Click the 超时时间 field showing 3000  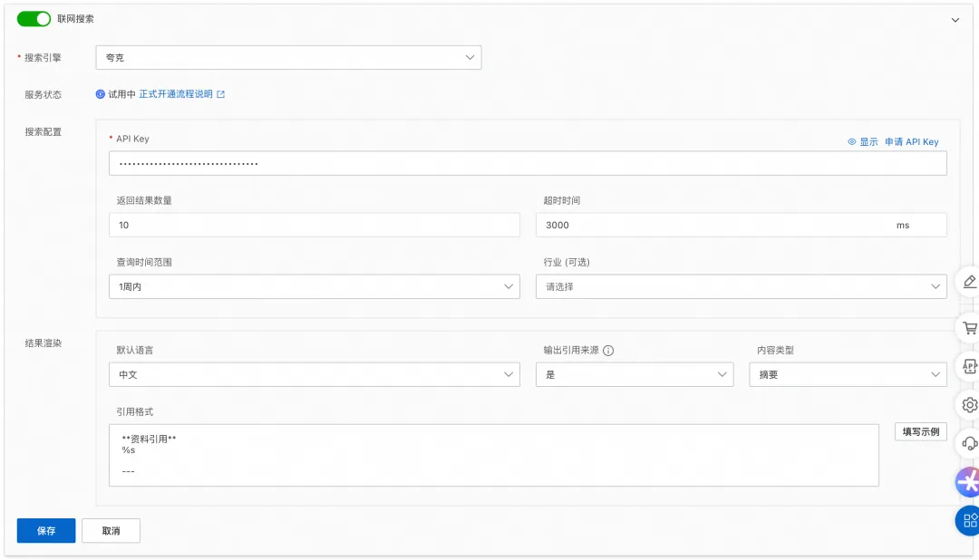click(742, 225)
